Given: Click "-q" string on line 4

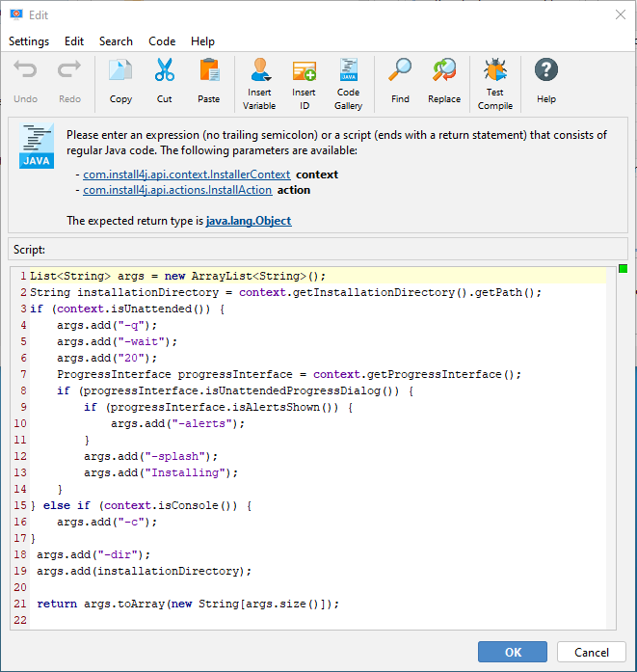Looking at the screenshot, I should (131, 325).
